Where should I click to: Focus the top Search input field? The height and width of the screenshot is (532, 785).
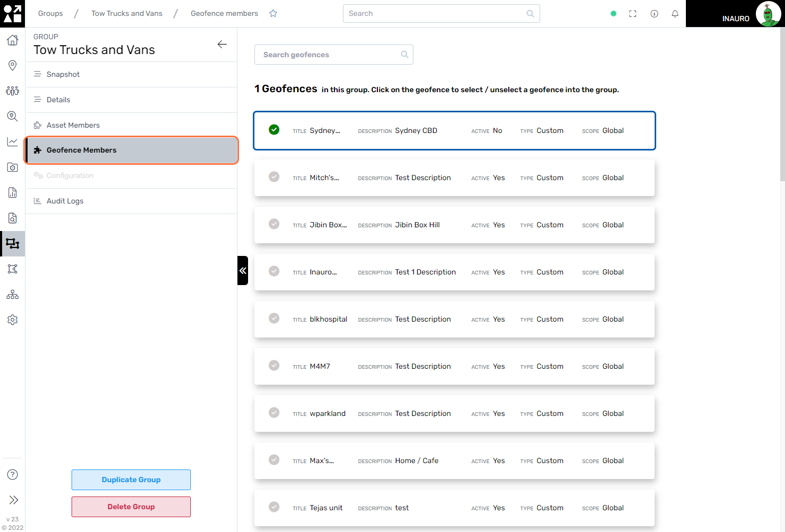[x=441, y=14]
